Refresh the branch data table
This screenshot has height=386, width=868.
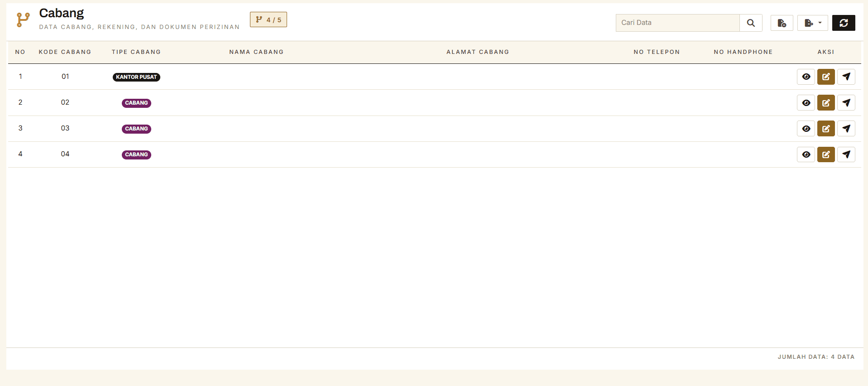point(844,23)
